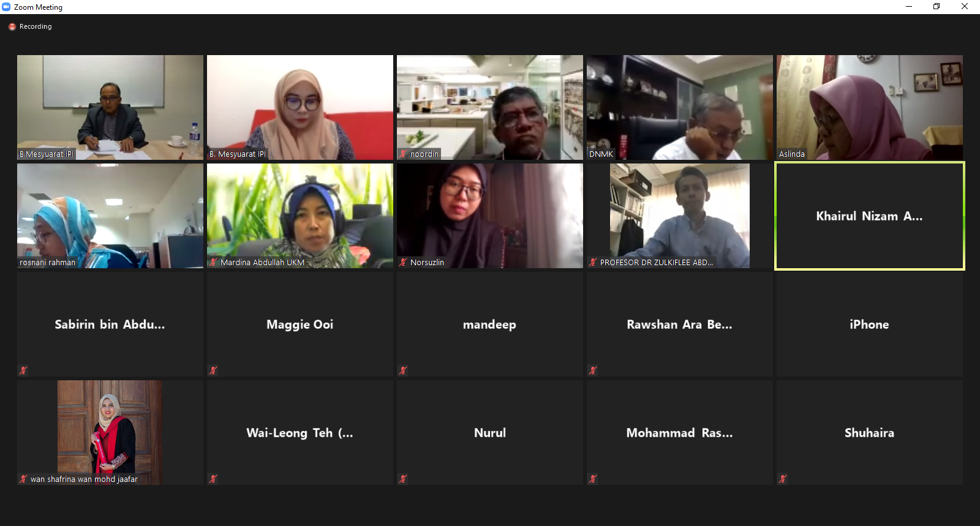Click the Norsuzlin name label
Screen dimensions: 980x526
[427, 262]
